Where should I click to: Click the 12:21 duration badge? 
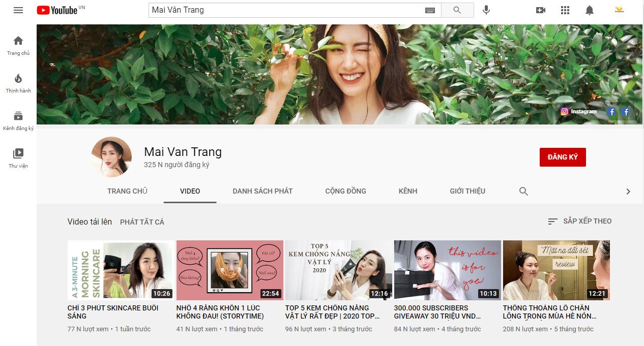(x=597, y=294)
